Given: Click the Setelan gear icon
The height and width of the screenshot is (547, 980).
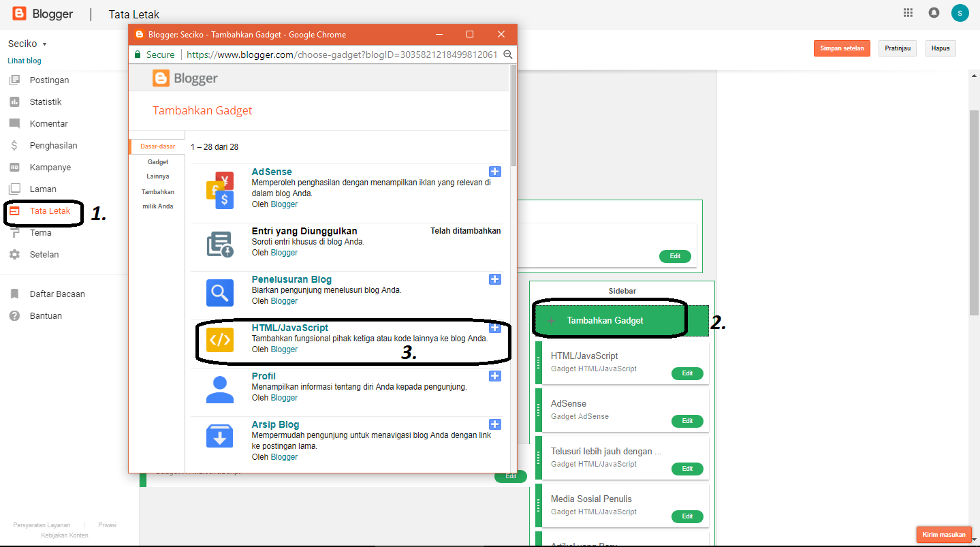Looking at the screenshot, I should (14, 254).
